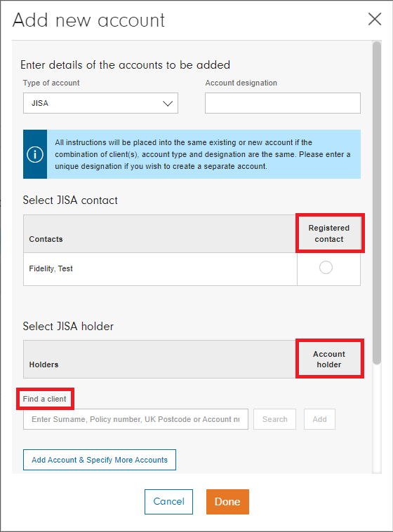393x532 pixels.
Task: Close the Add new account dialog
Action: (x=375, y=20)
